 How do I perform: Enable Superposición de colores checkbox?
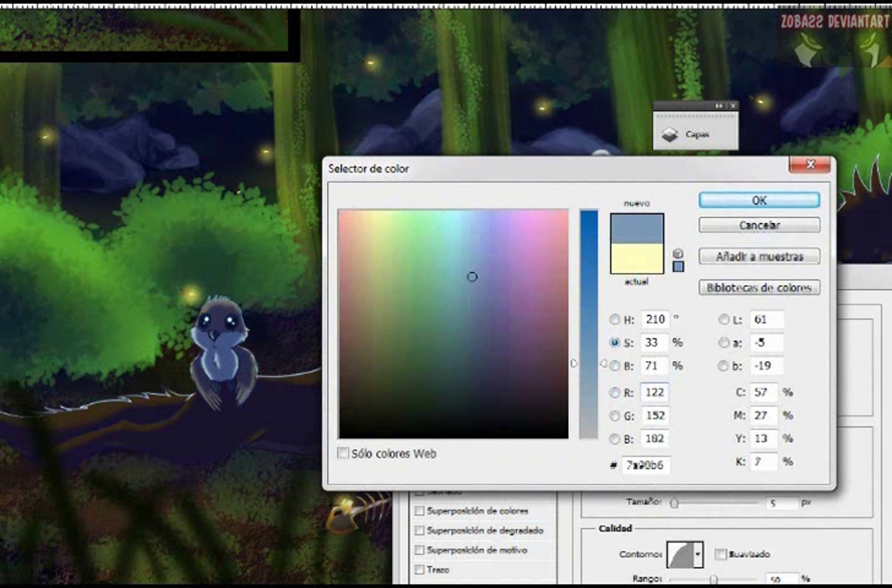coord(419,511)
